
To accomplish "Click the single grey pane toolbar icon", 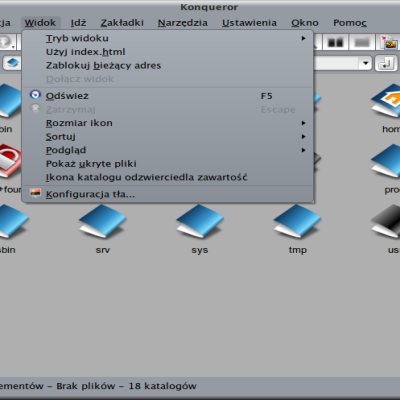I will (x=362, y=43).
